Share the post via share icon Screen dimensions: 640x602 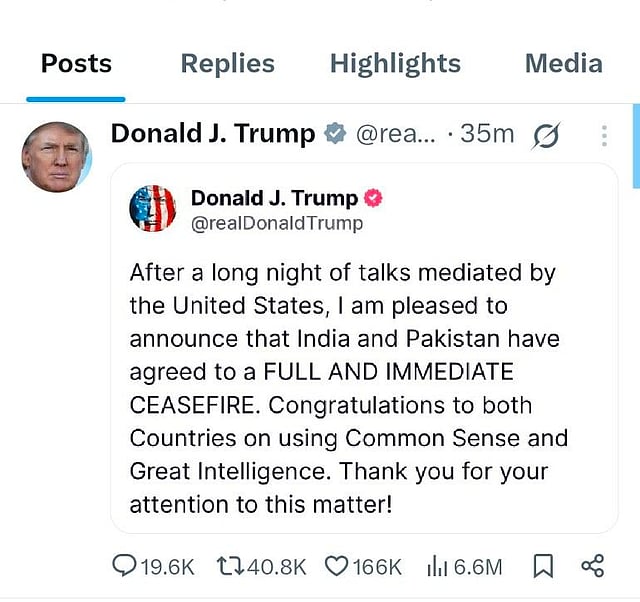point(592,566)
